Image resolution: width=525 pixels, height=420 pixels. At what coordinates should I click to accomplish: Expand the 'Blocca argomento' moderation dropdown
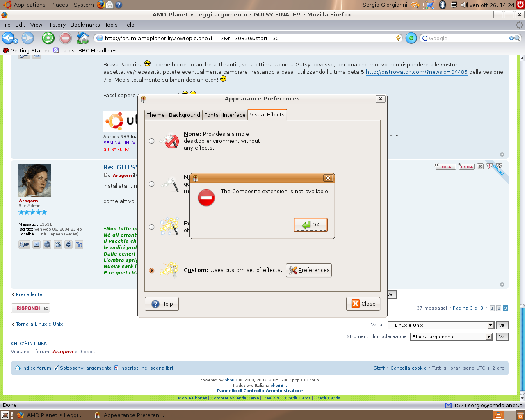tap(452, 337)
